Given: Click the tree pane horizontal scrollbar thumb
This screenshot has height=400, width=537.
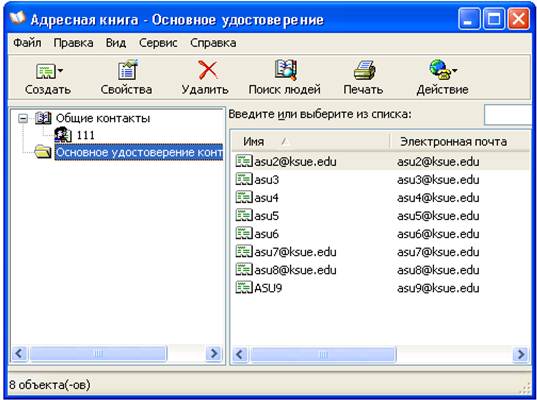Looking at the screenshot, I should pyautogui.click(x=98, y=354).
